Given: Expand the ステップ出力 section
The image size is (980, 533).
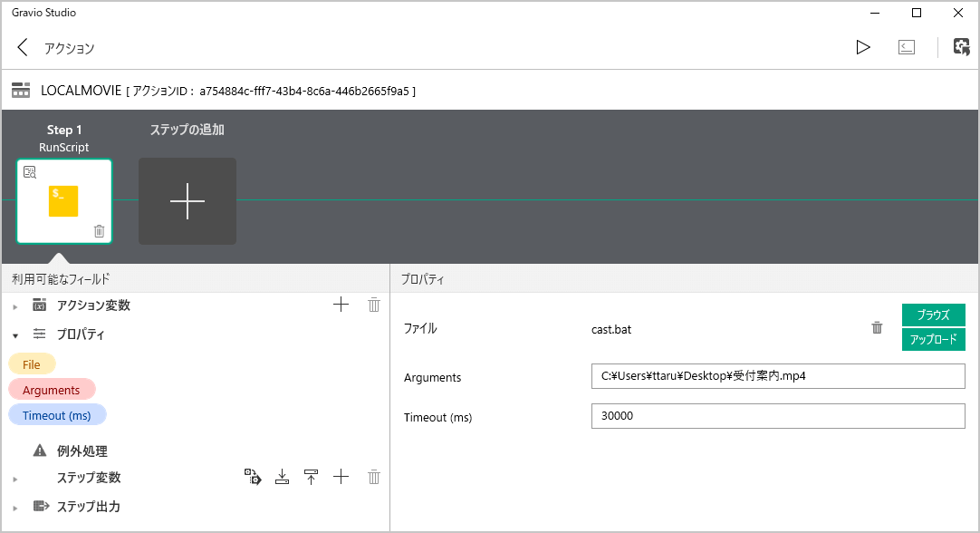Looking at the screenshot, I should [15, 508].
